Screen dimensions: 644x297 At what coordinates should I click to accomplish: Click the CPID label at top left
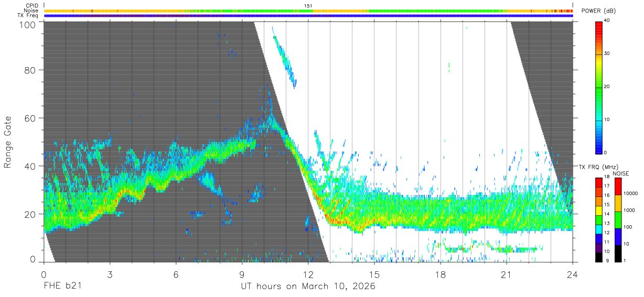tap(32, 6)
